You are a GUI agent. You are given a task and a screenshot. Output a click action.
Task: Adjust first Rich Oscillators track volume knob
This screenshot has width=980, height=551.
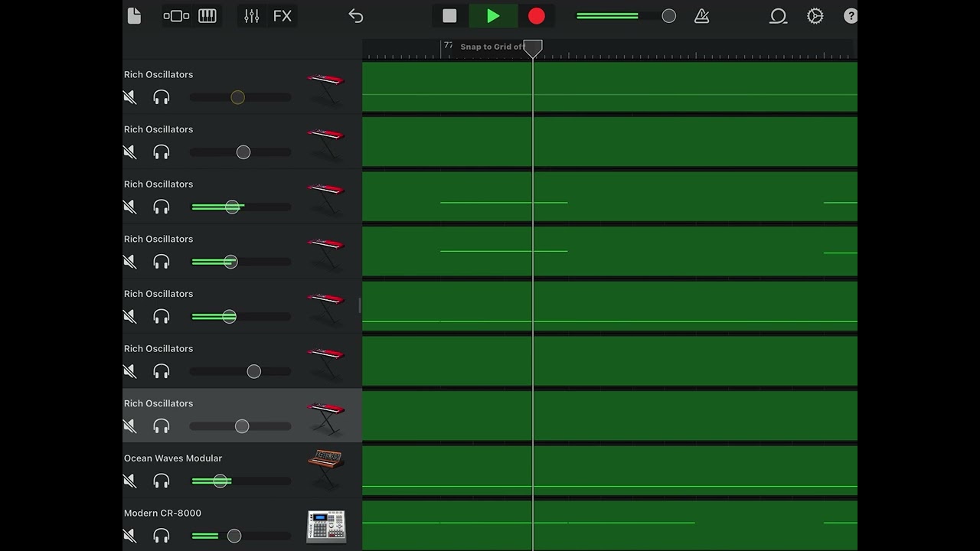(237, 97)
